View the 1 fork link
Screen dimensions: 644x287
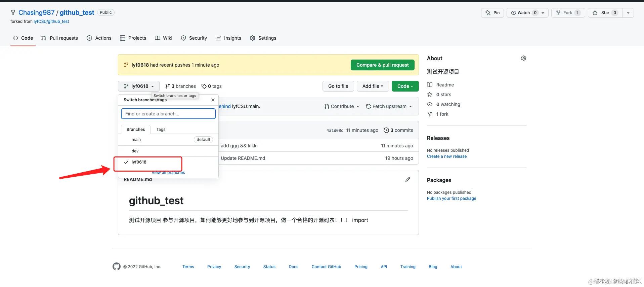(x=438, y=114)
